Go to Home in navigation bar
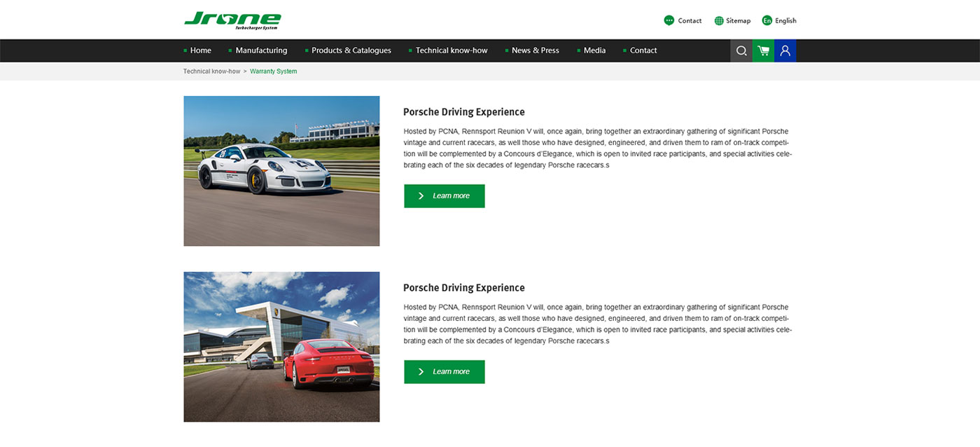 pos(200,50)
